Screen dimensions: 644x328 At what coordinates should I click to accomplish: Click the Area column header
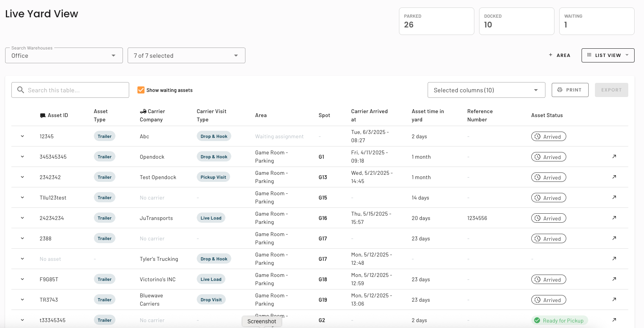261,115
